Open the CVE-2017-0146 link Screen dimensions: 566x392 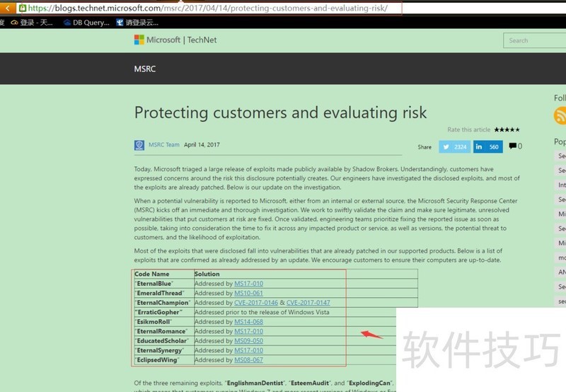256,302
